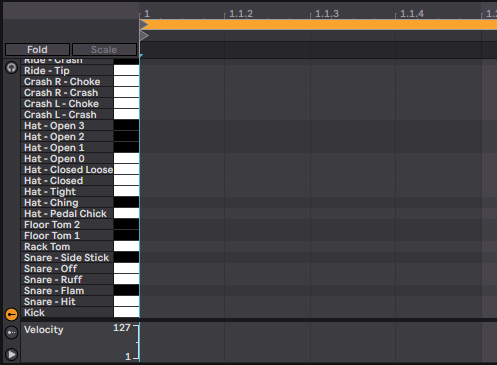Image resolution: width=497 pixels, height=365 pixels.
Task: Click the Fold button
Action: point(37,50)
